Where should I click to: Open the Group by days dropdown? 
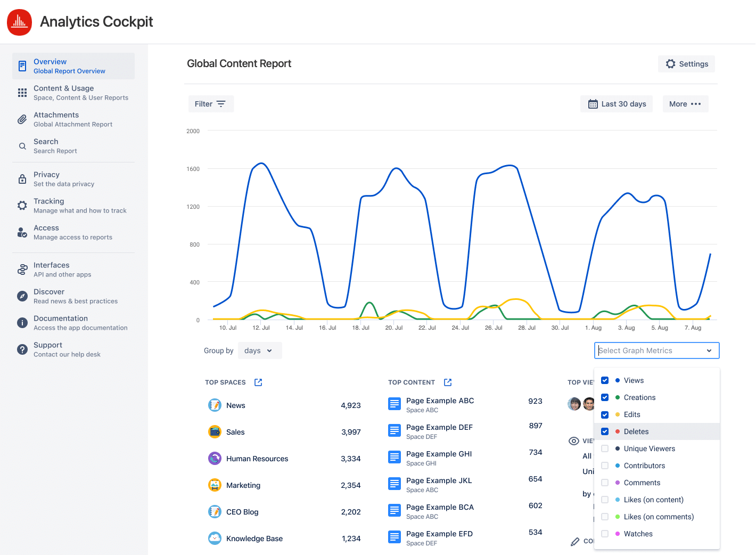(x=260, y=350)
